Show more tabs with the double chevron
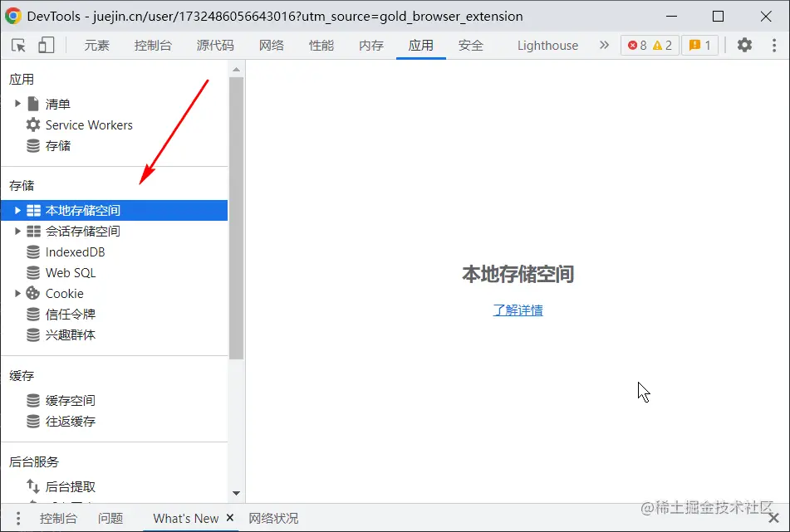790x532 pixels. (604, 46)
